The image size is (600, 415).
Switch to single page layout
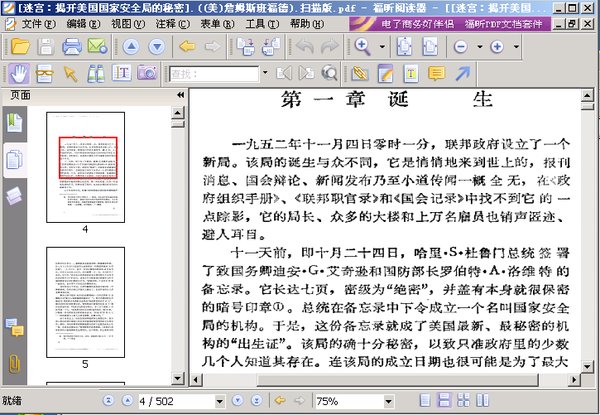pyautogui.click(x=425, y=400)
